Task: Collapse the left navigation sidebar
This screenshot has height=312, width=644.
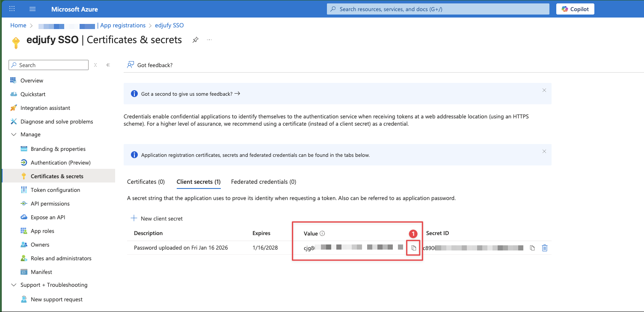Action: click(108, 65)
